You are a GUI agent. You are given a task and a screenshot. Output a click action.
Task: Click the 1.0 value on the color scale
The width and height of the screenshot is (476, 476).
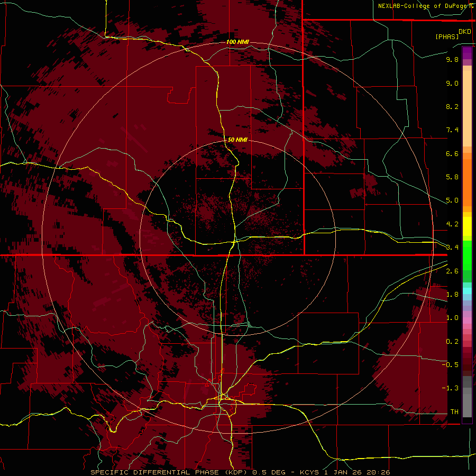click(452, 318)
